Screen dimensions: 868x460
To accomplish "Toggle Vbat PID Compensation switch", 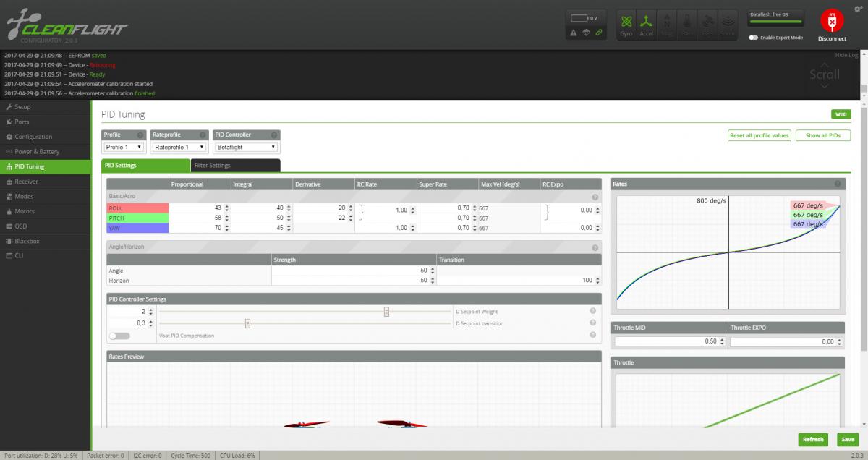I will click(x=119, y=336).
